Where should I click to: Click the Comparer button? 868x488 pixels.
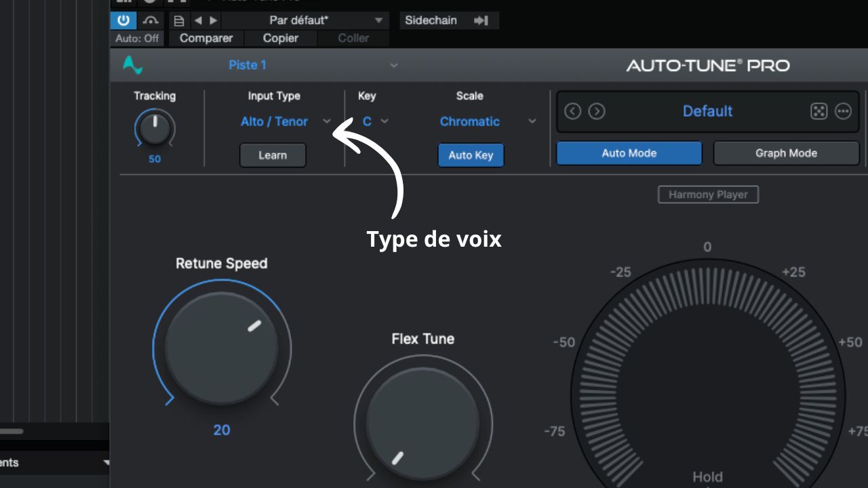point(206,38)
